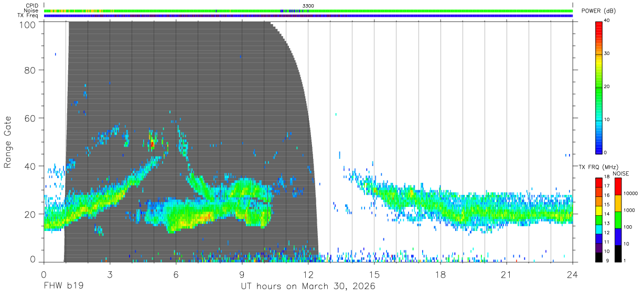The image size is (644, 297).
Task: Click the CPID value 3300
Action: (x=308, y=6)
